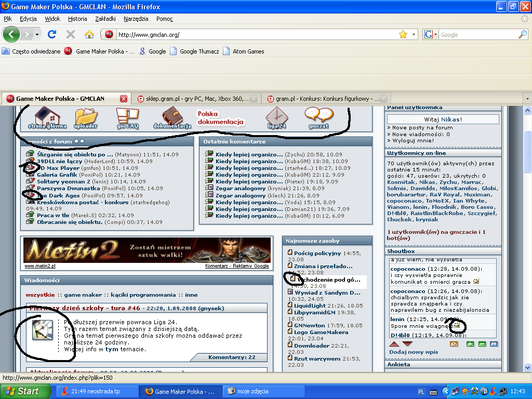Open the Zakładki menu
Image resolution: width=532 pixels, height=399 pixels.
pos(105,19)
